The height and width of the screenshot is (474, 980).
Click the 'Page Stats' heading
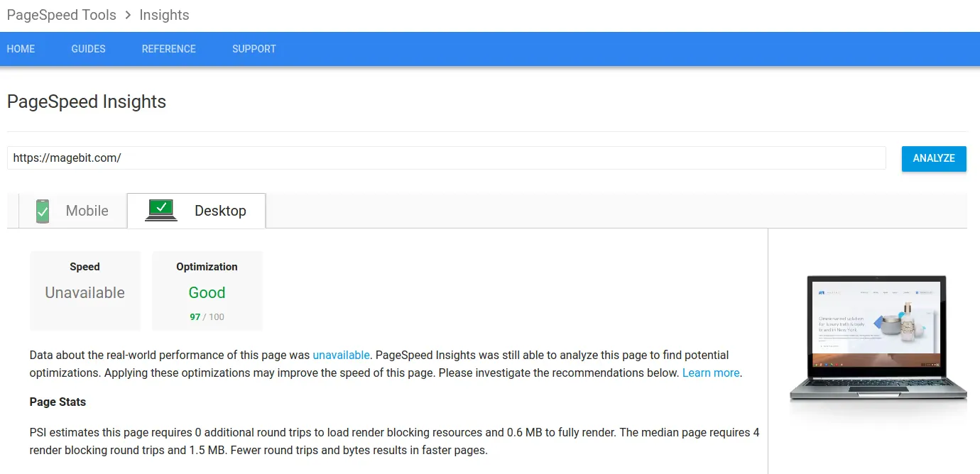58,402
